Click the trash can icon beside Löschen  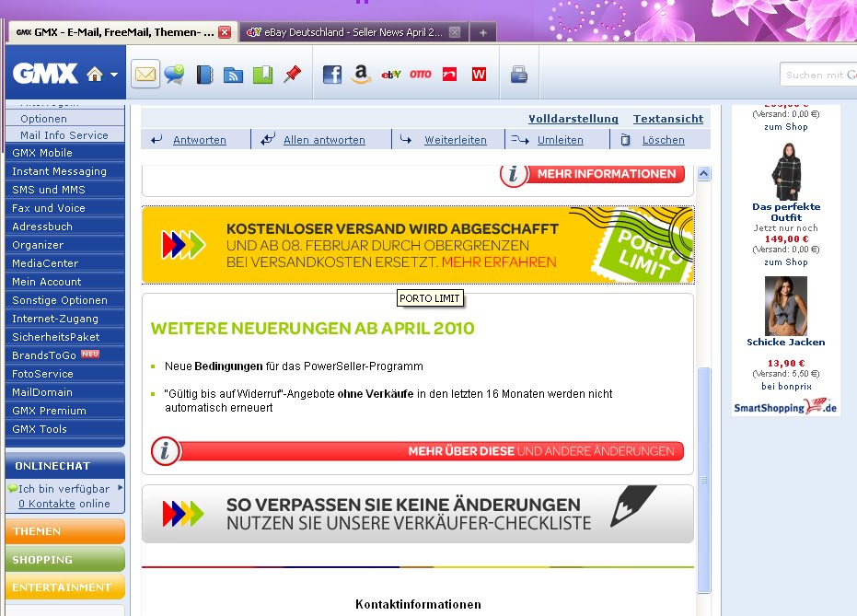[x=625, y=141]
